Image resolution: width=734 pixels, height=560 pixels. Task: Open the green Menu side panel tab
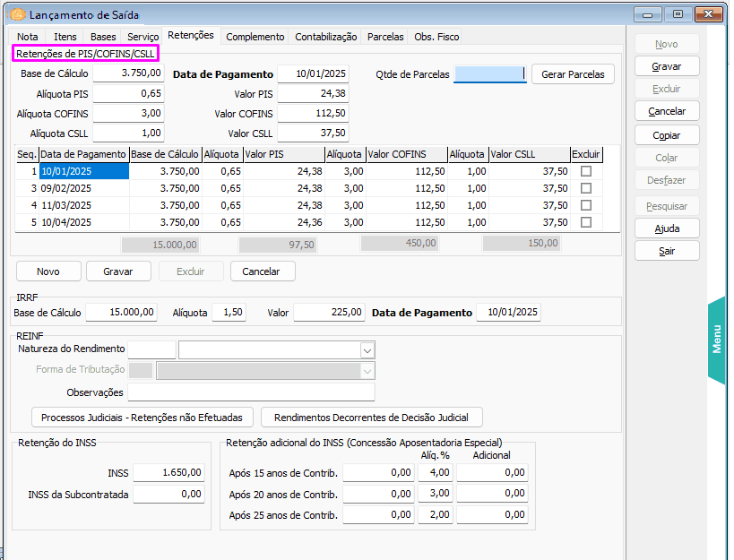717,340
